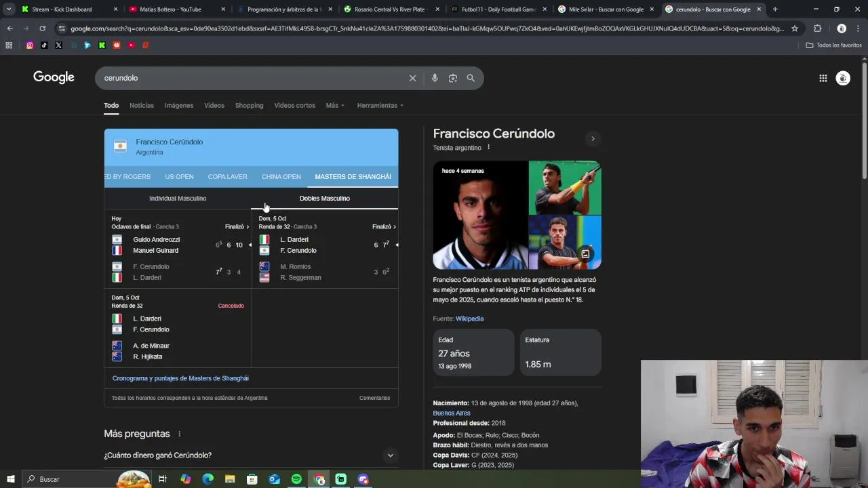Viewport: 868px width, 488px height.
Task: Expand the knowledge panel chevron arrow
Action: [x=593, y=139]
